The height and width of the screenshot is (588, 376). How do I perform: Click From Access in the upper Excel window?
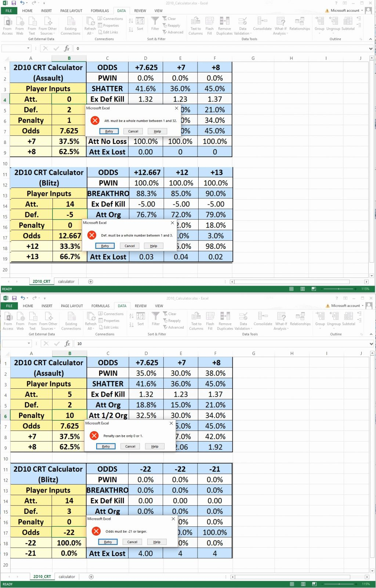pos(7,26)
